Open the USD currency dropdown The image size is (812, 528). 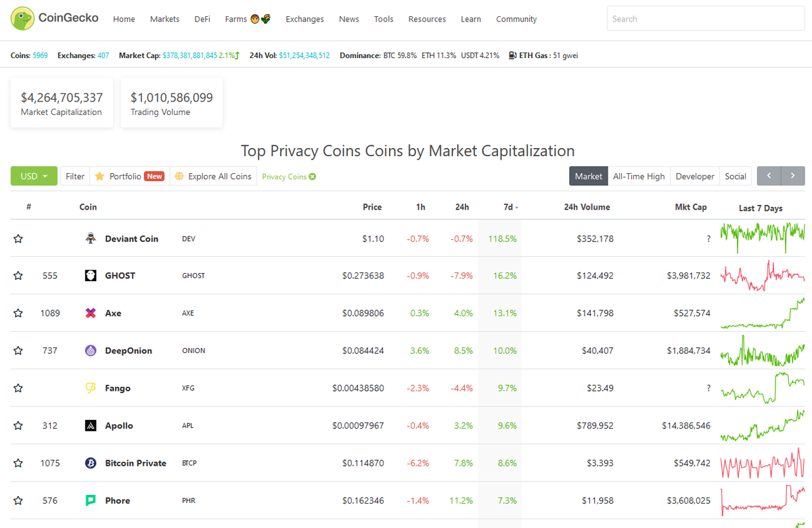click(x=33, y=176)
